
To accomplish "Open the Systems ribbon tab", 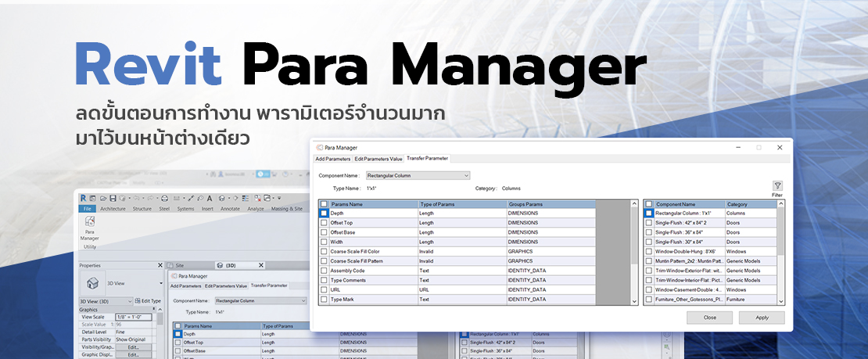I will point(185,209).
